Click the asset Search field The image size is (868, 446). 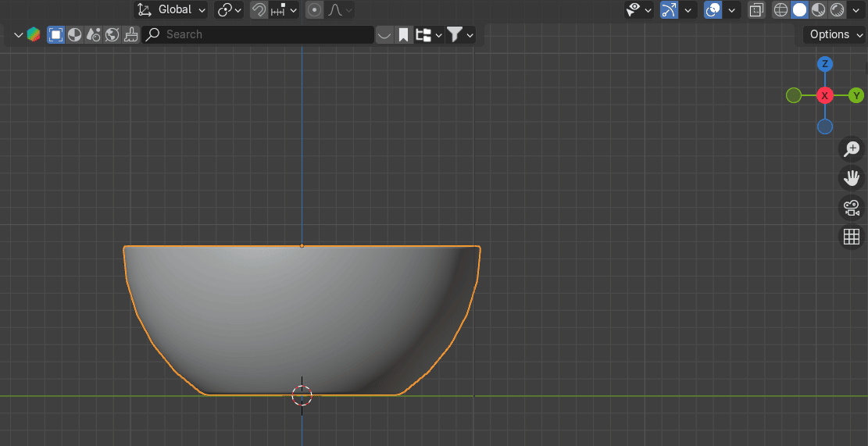pyautogui.click(x=258, y=34)
